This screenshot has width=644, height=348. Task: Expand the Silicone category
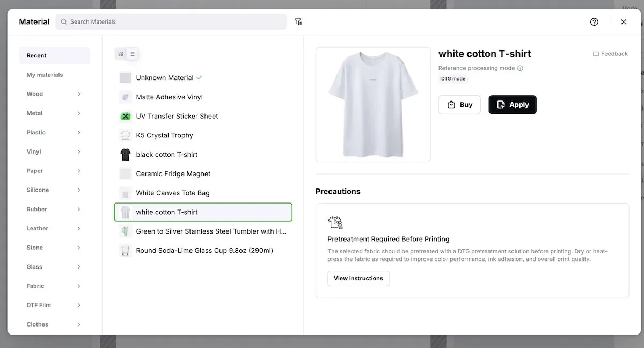(x=79, y=190)
